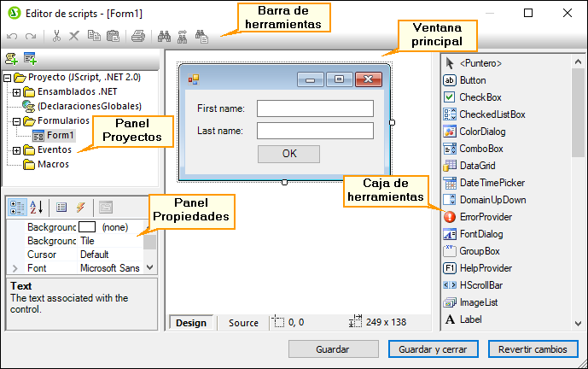The width and height of the screenshot is (588, 369).
Task: Click the First name text field
Action: coord(315,108)
